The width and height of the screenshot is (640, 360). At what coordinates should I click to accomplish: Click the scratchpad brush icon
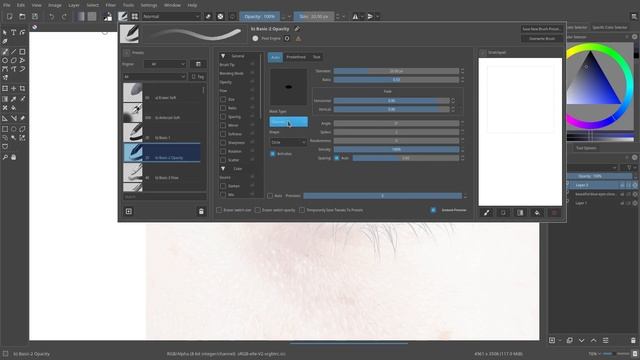(487, 213)
